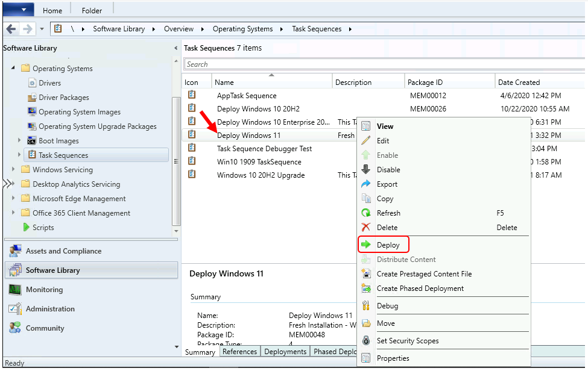Image resolution: width=588 pixels, height=371 pixels.
Task: Select Drivers in the tree
Action: (x=49, y=83)
